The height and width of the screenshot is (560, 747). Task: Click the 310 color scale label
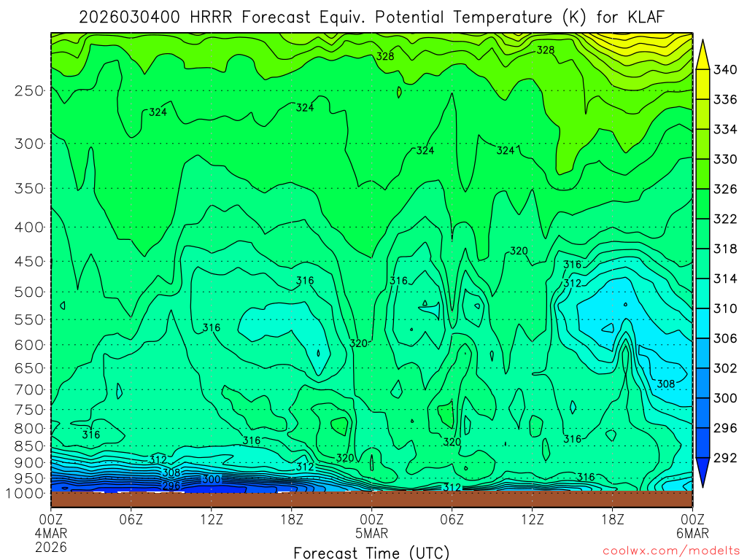click(x=725, y=308)
